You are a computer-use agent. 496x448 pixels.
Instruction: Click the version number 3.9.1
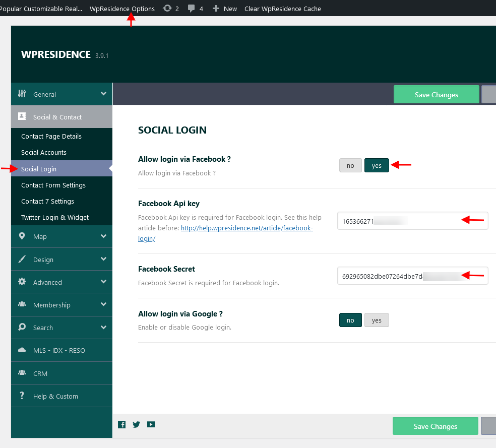102,55
